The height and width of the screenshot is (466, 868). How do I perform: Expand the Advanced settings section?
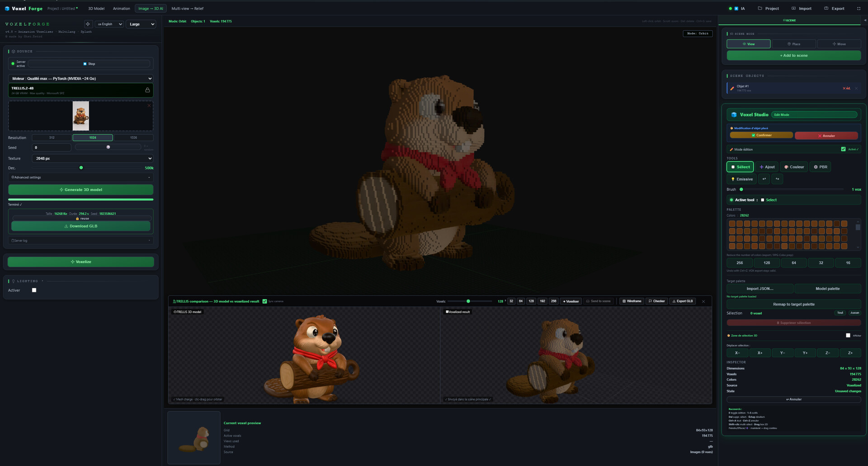[x=81, y=177]
